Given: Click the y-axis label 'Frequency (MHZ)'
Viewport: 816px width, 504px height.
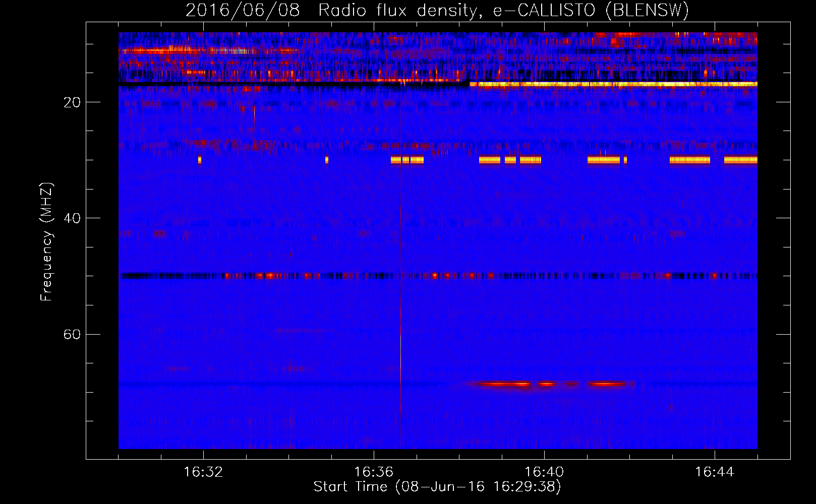Looking at the screenshot, I should pyautogui.click(x=46, y=241).
